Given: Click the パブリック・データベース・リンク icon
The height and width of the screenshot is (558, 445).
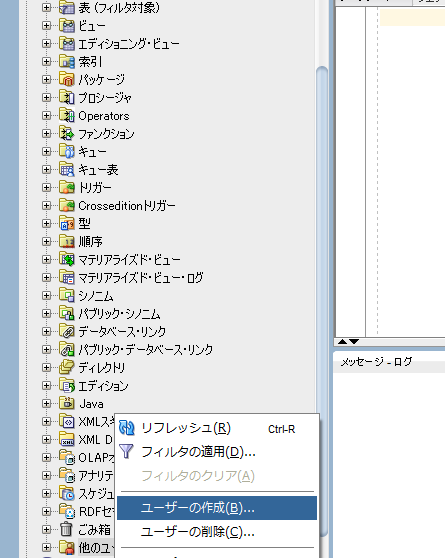Looking at the screenshot, I should [x=67, y=350].
